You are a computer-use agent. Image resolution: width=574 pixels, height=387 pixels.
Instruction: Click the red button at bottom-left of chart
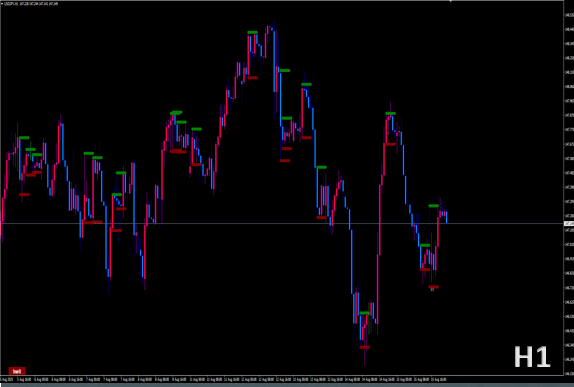[x=17, y=371]
